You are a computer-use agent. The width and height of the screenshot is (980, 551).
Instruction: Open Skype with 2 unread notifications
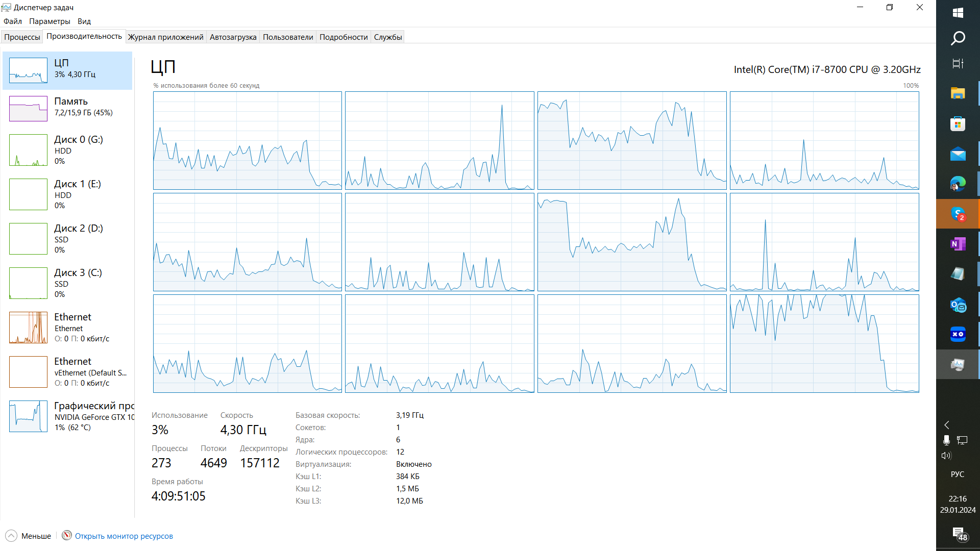tap(958, 214)
